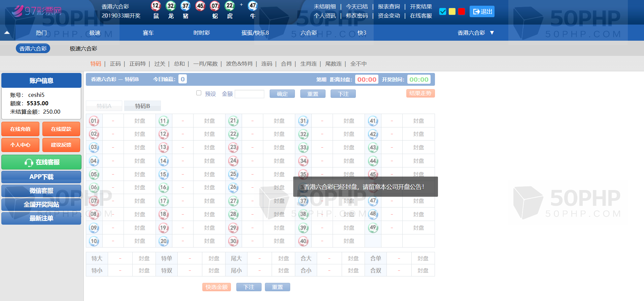644x301 pixels.
Task: Click lottery ball number 13
Action: (x=164, y=147)
